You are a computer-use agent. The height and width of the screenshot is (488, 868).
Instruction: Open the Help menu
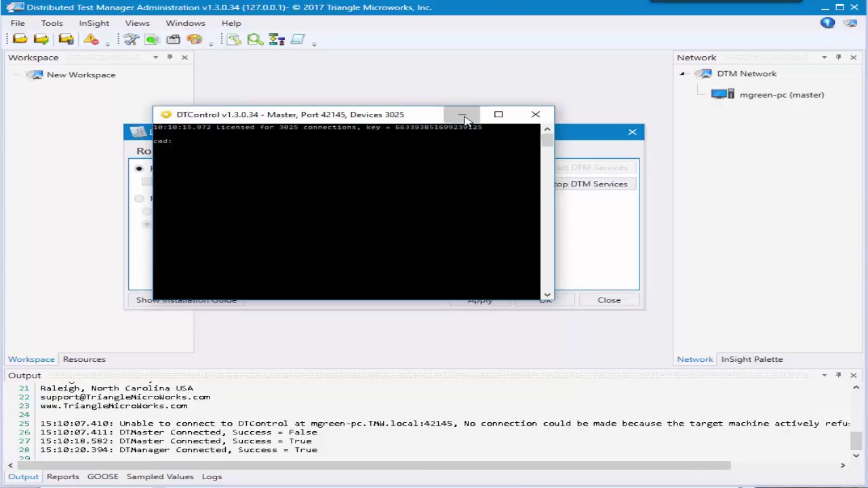coord(231,23)
